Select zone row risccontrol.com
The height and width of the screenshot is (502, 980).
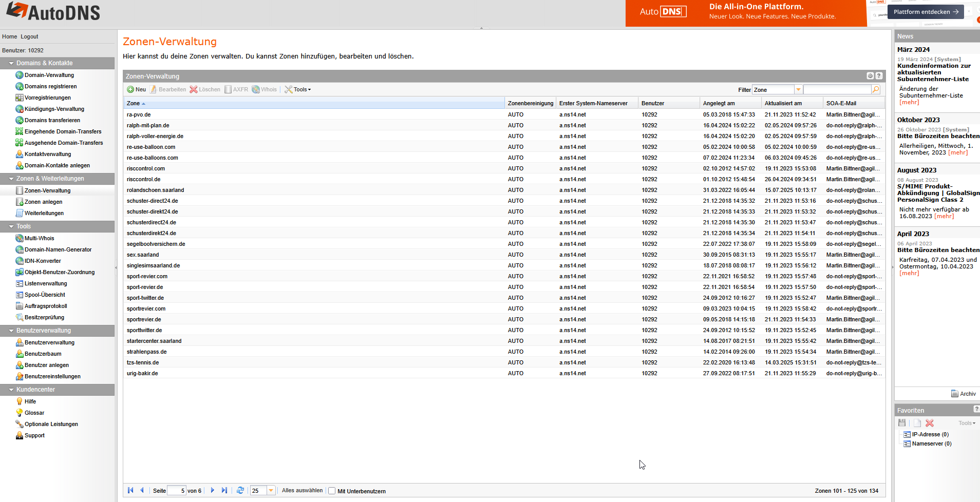504,168
